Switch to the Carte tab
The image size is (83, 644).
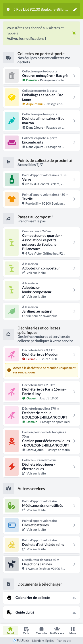[26, 630]
